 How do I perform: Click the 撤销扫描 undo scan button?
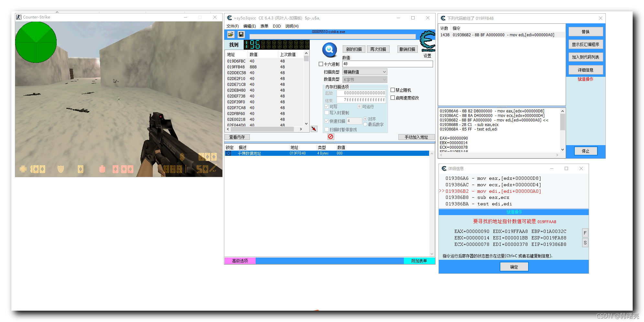(407, 49)
